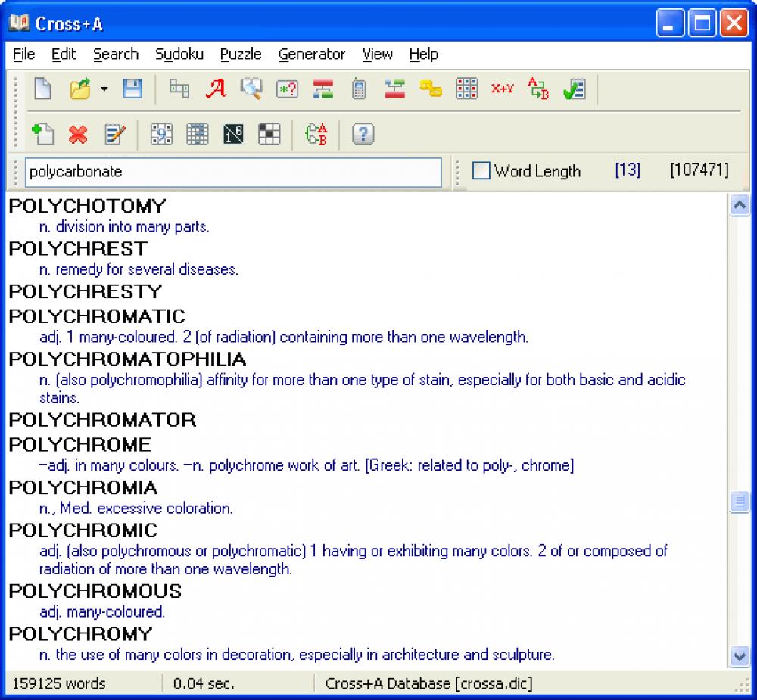757x700 pixels.
Task: Open the wildcard search *? tool
Action: 286,89
